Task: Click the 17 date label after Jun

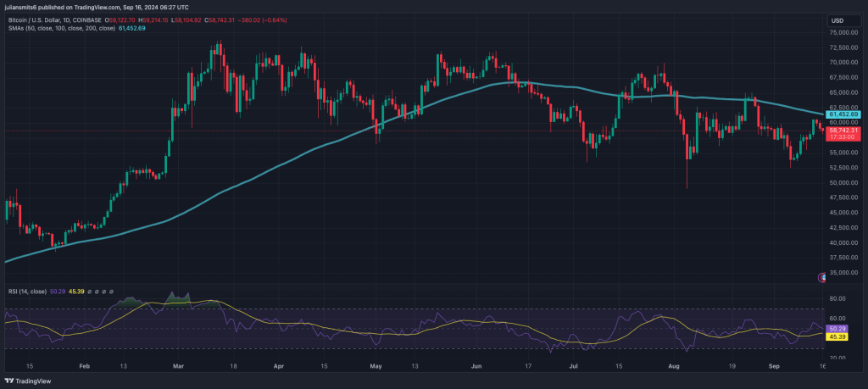Action: [529, 366]
